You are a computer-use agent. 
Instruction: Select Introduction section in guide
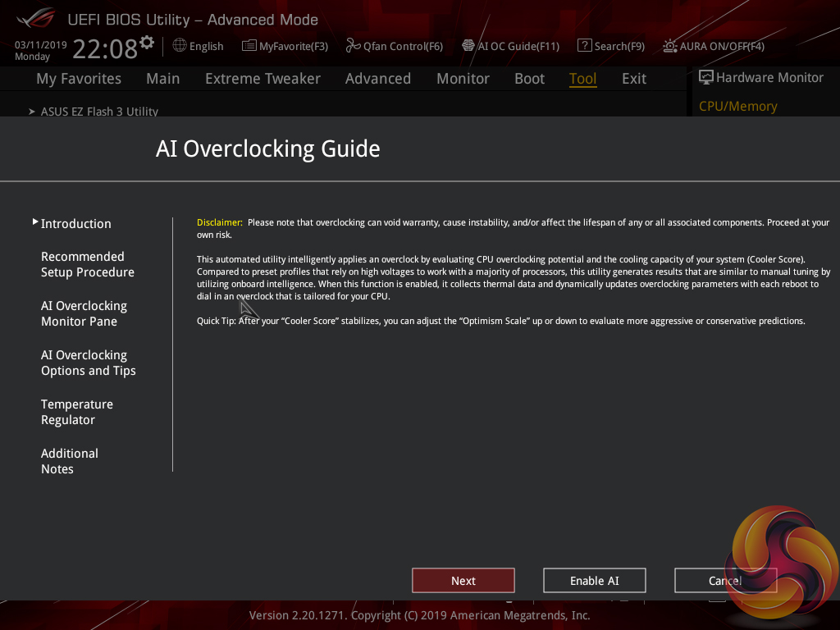(x=76, y=224)
